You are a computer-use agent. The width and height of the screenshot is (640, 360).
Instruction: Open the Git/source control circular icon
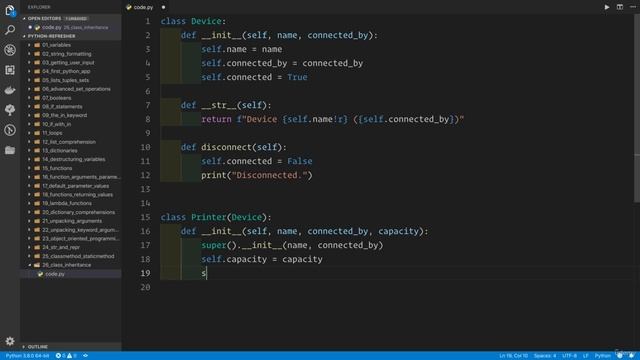point(10,130)
